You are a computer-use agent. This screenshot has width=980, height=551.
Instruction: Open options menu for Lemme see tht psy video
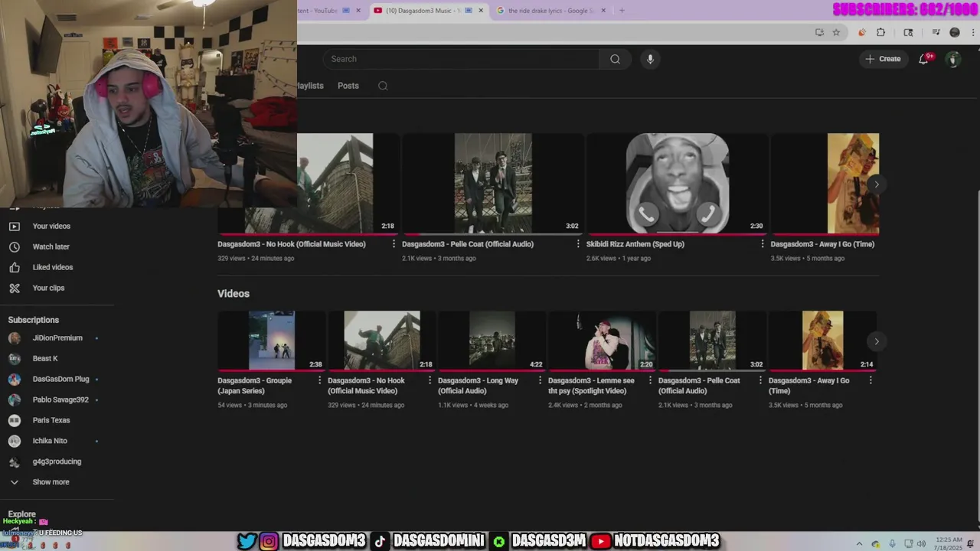coord(650,380)
